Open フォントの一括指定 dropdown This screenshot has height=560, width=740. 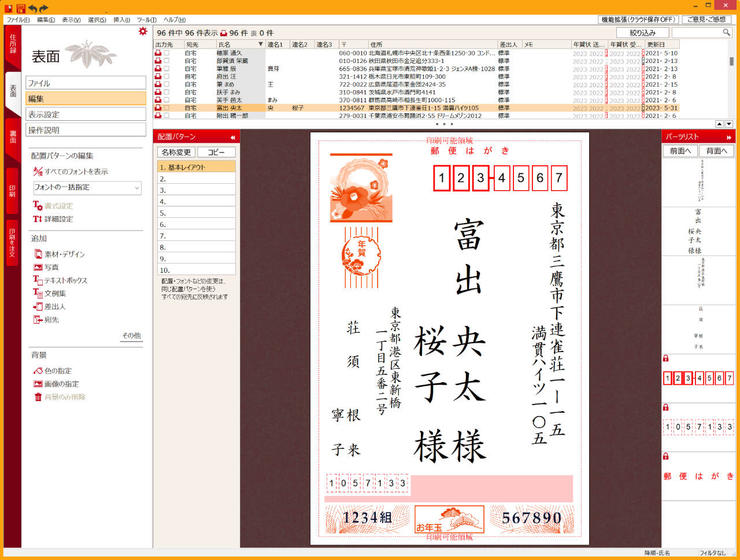tap(87, 188)
